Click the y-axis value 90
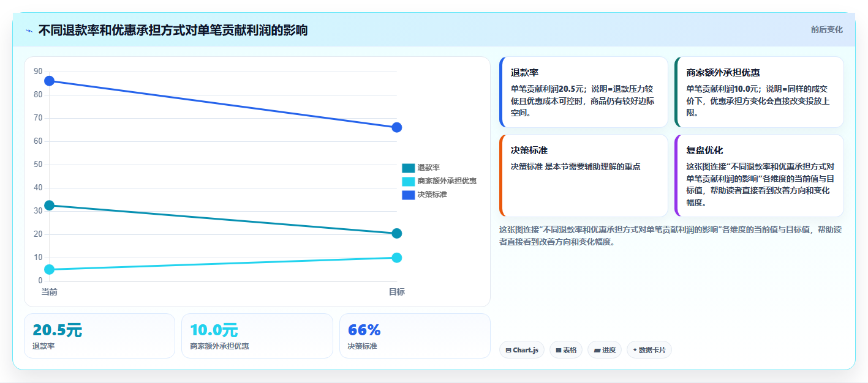The width and height of the screenshot is (868, 383). [x=39, y=72]
